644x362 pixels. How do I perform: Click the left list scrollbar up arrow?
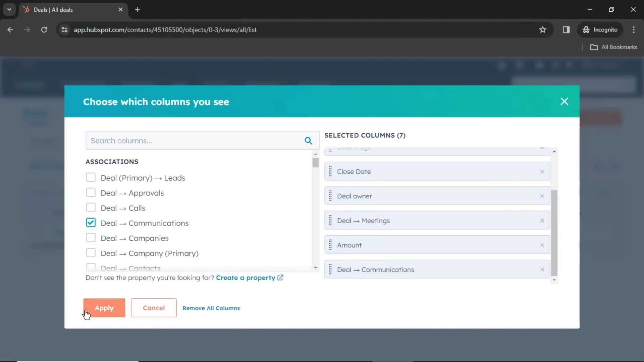pyautogui.click(x=315, y=154)
